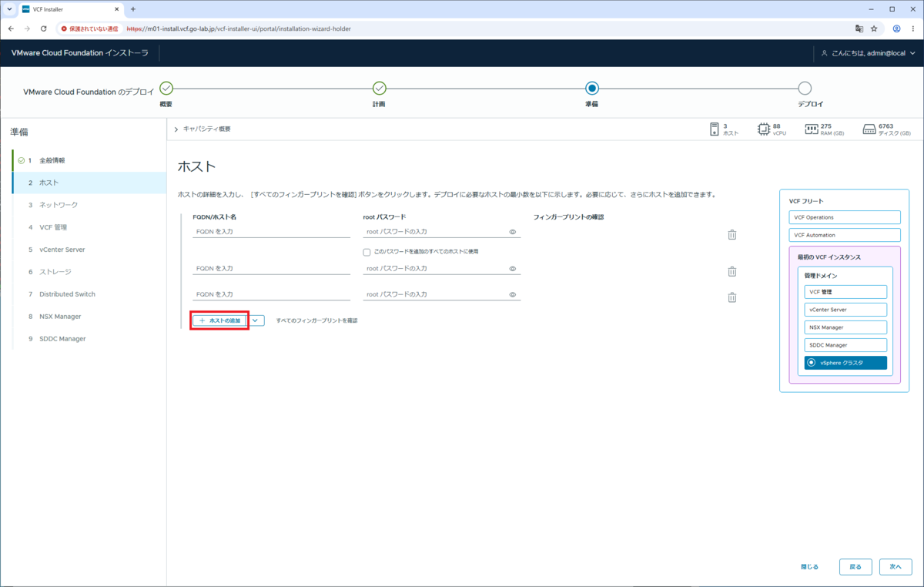
Task: Select step 8 NSX Manager in sidebar
Action: click(89, 317)
